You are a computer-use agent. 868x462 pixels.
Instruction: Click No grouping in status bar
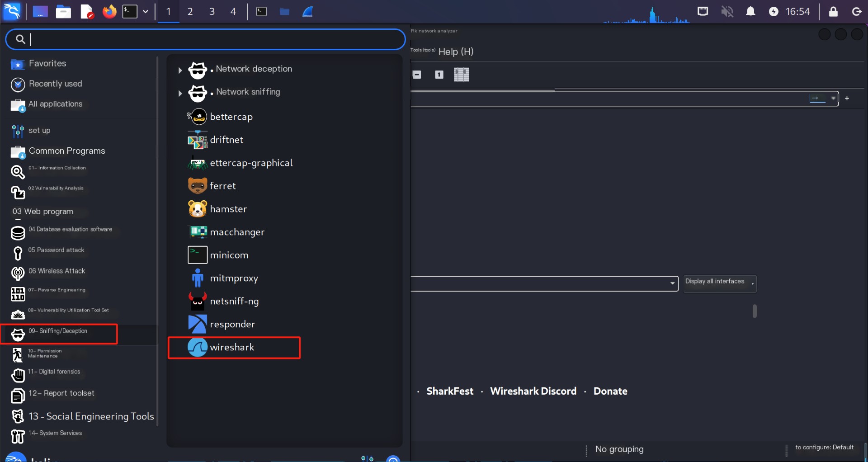point(619,449)
